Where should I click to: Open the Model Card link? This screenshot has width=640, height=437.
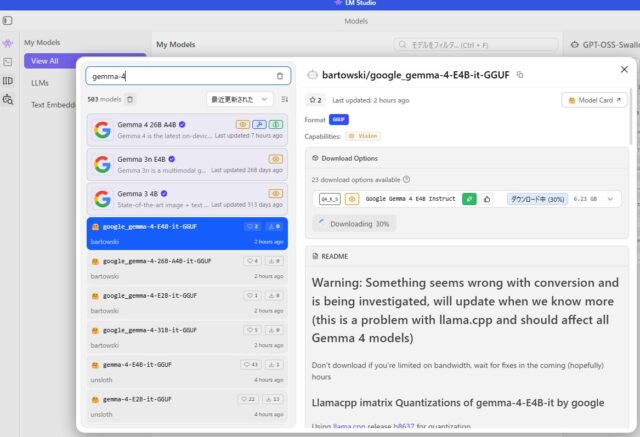point(594,100)
